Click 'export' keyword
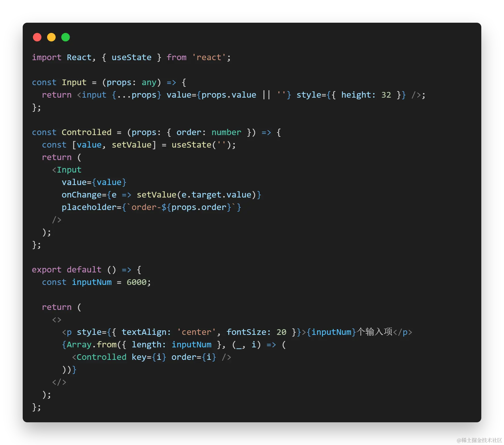Image resolution: width=504 pixels, height=445 pixels. pos(47,270)
